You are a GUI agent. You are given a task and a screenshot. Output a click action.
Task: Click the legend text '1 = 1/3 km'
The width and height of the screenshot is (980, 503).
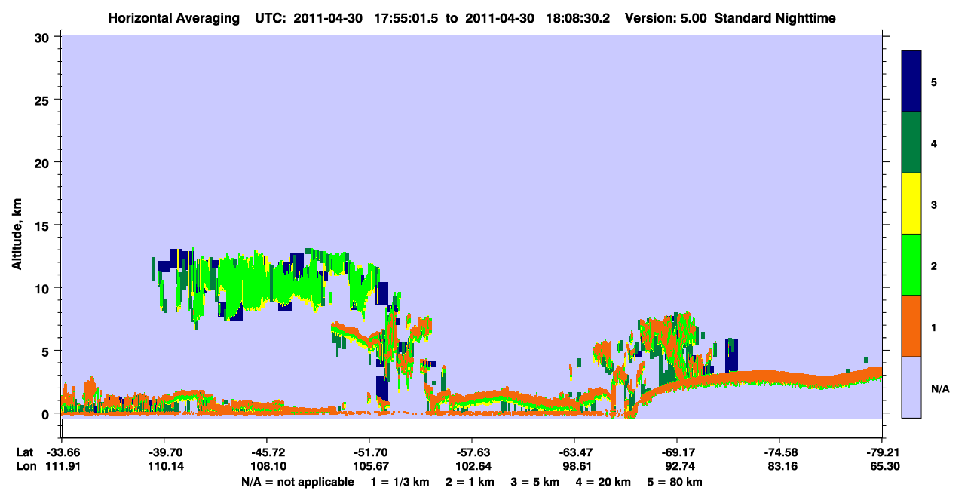(399, 481)
